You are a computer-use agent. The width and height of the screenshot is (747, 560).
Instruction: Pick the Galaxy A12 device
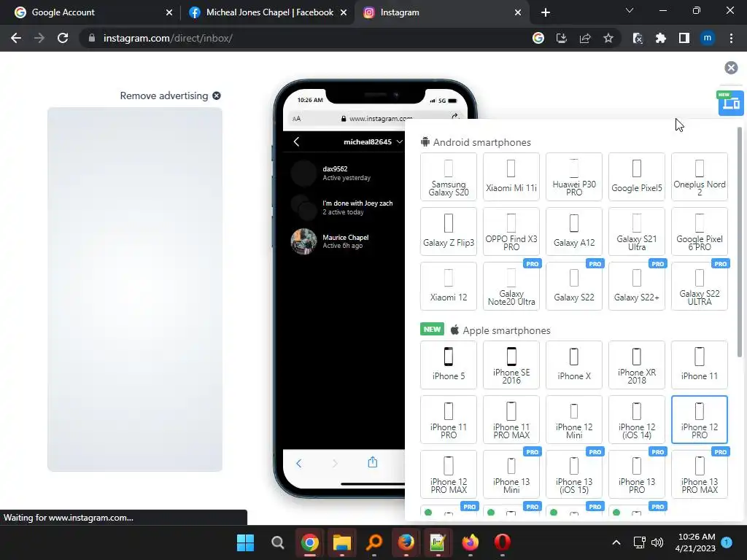click(x=574, y=231)
